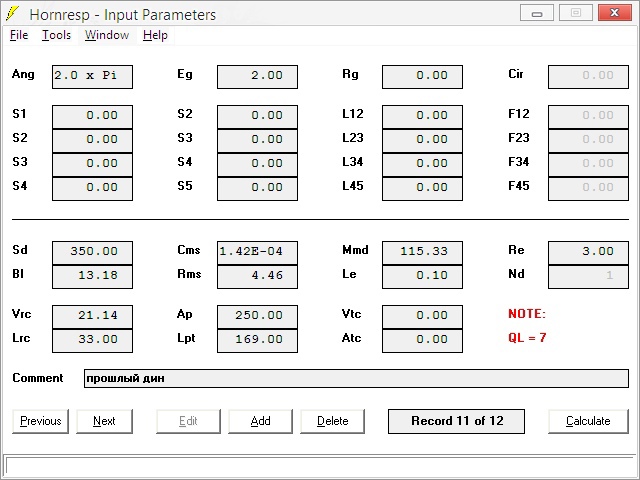Select the L12 input field
This screenshot has height=480, width=640.
[x=422, y=117]
